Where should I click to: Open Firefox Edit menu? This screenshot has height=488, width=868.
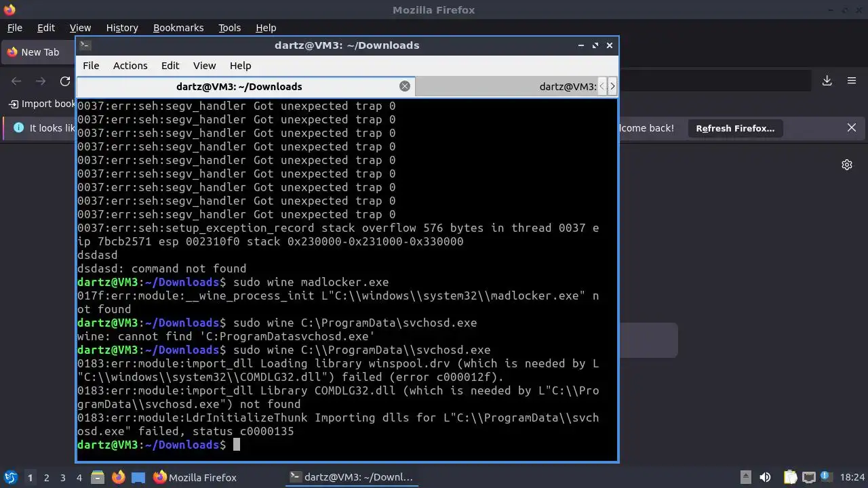[46, 28]
